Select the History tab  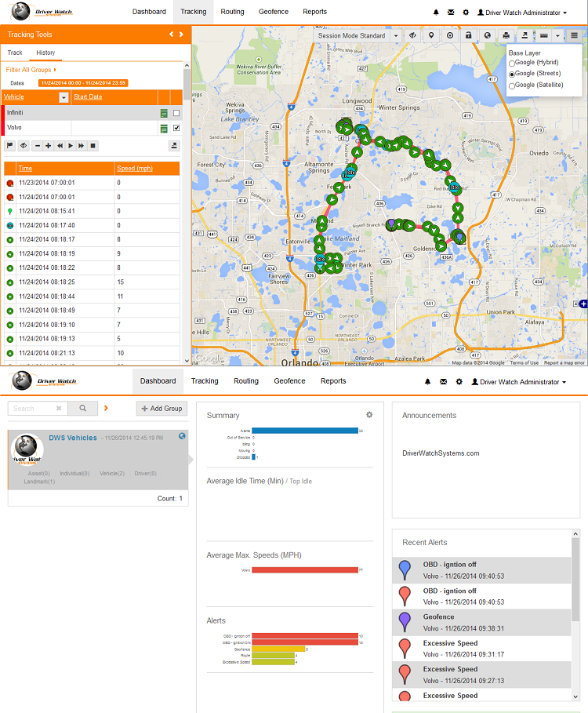pos(45,53)
